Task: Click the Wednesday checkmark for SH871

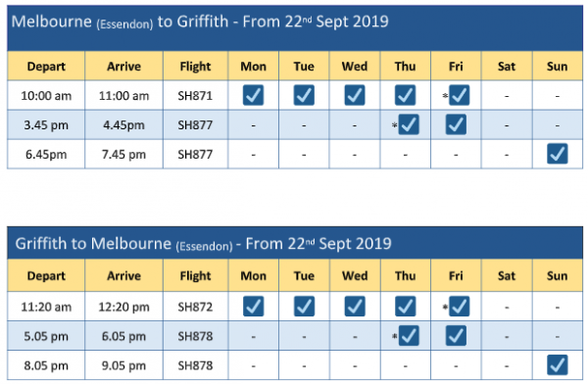Action: [355, 95]
